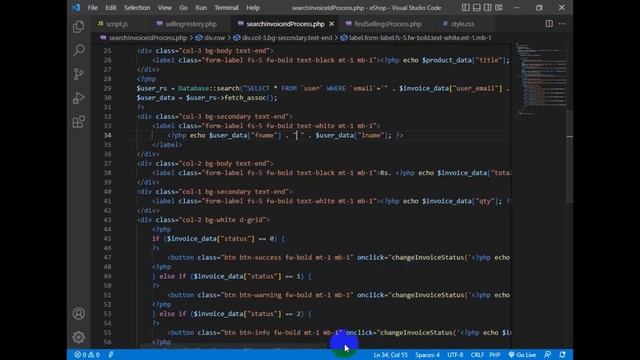Image resolution: width=640 pixels, height=360 pixels.
Task: Open Customize Layout icon
Action: click(x=499, y=7)
